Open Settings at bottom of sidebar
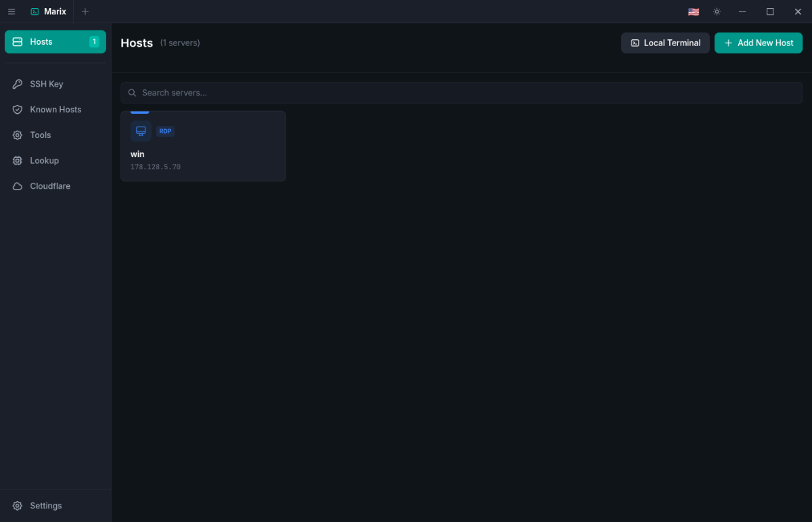 coord(45,506)
